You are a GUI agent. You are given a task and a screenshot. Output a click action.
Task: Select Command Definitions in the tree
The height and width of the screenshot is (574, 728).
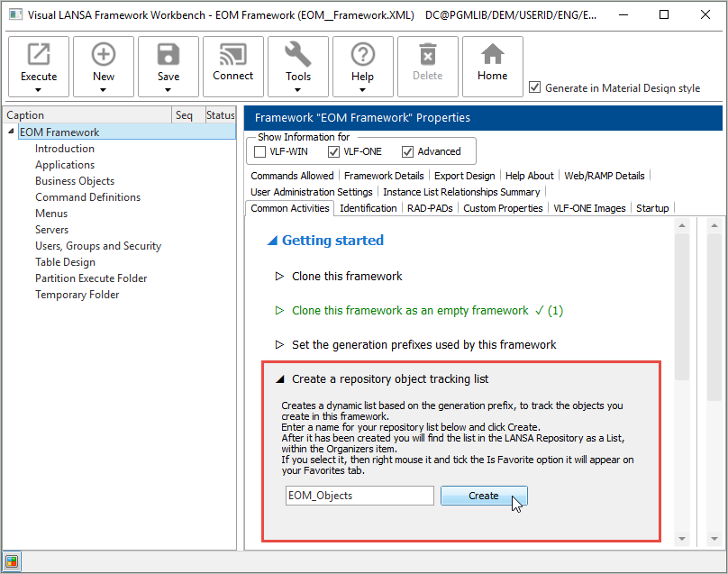pos(87,197)
